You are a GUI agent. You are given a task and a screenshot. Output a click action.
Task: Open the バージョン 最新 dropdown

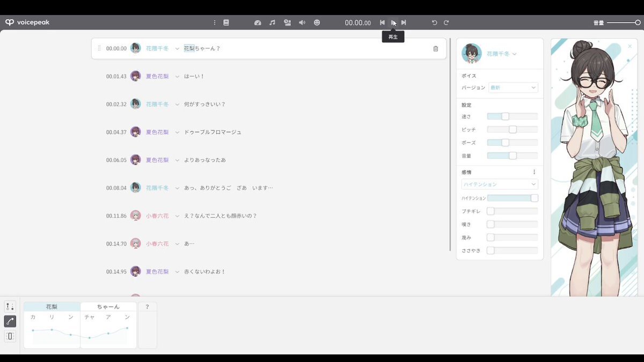pyautogui.click(x=513, y=87)
